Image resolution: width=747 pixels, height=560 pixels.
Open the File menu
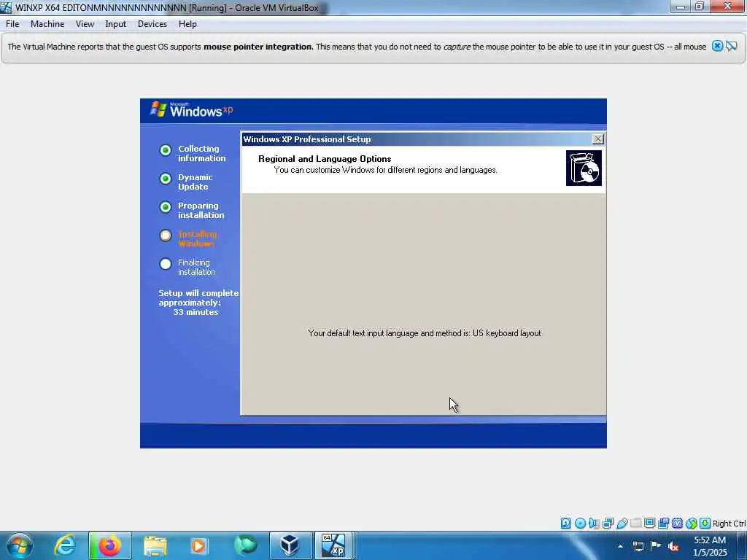(12, 24)
